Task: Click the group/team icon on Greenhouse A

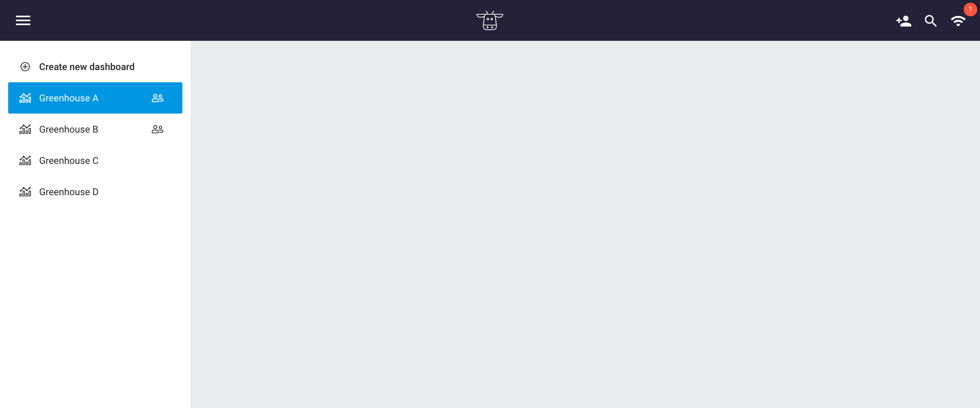Action: pos(158,98)
